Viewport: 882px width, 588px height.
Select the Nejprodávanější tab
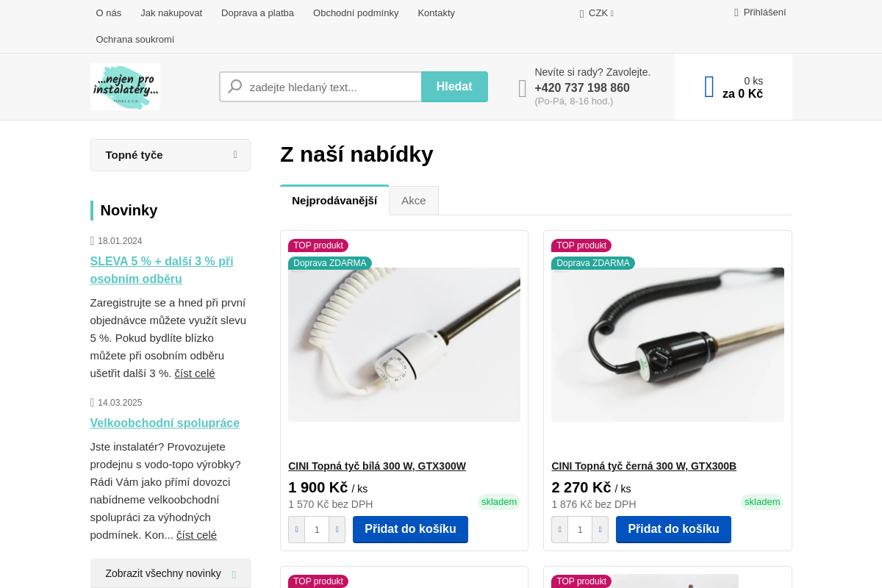point(334,200)
